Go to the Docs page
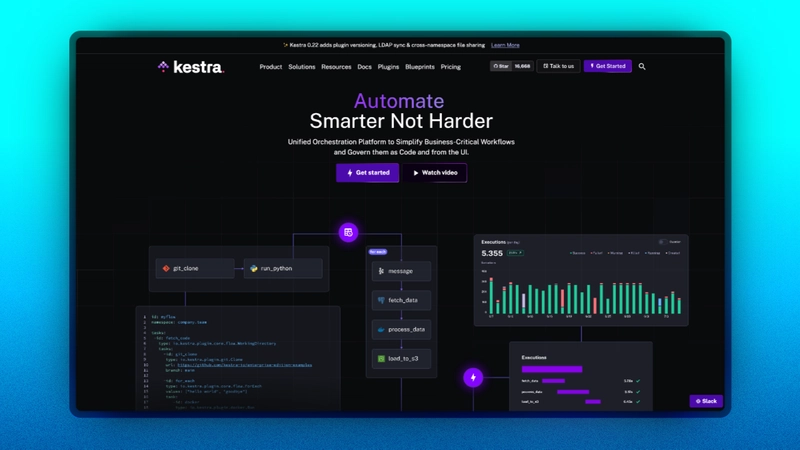Screen dimensions: 800x450 [x=365, y=67]
